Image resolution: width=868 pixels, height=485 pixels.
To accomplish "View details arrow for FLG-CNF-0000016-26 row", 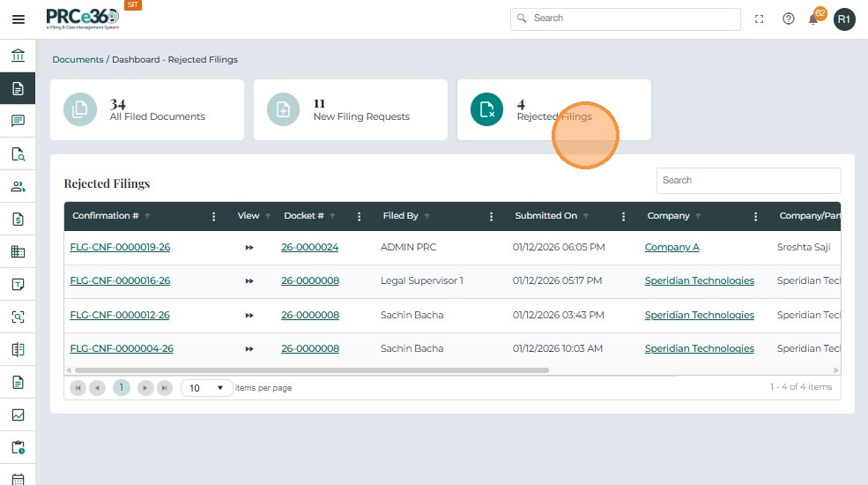I will (249, 281).
